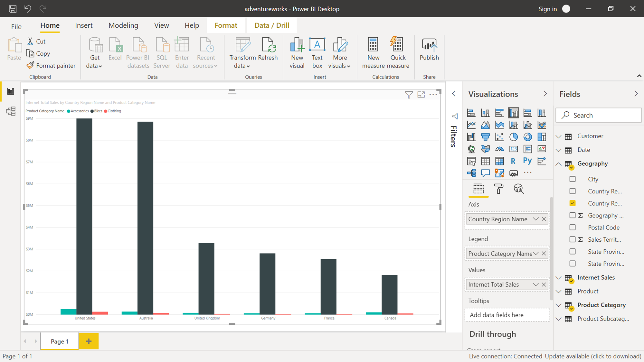
Task: Collapse the Geography table
Action: [559, 164]
